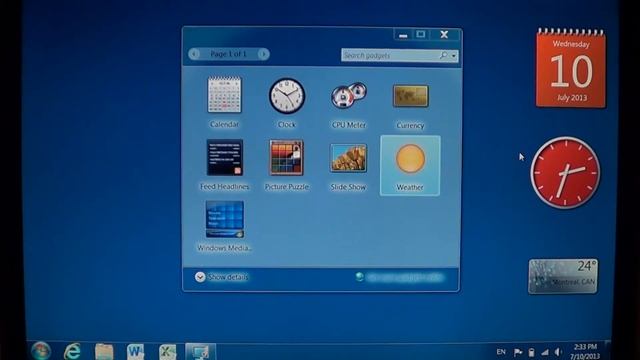Click the Page 1 of 1 label
This screenshot has width=640, height=360.
pos(229,54)
